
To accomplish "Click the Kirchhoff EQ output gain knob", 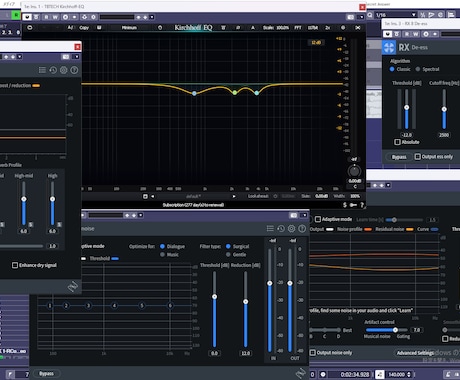I will point(354,171).
